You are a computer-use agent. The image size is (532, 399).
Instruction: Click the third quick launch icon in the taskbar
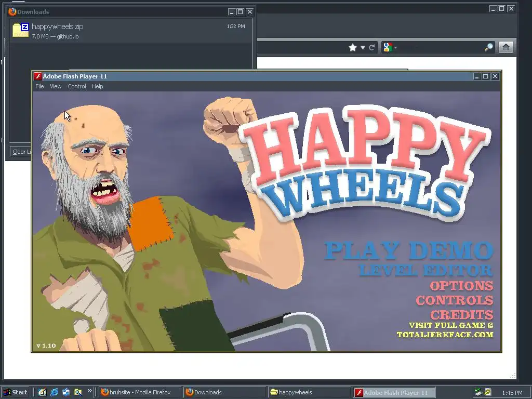tap(66, 392)
